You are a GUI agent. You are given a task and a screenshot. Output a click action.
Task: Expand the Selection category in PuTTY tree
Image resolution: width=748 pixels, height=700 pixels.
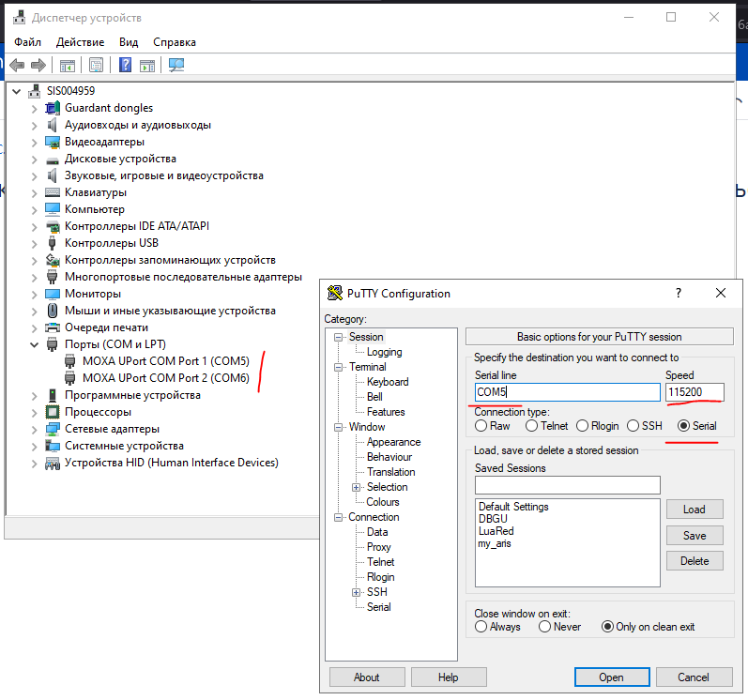tap(356, 487)
